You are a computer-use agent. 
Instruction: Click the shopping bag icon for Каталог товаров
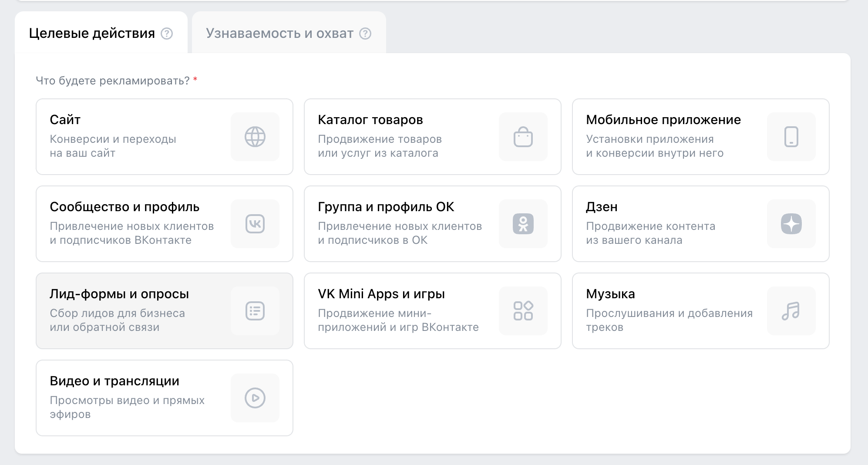tap(523, 137)
